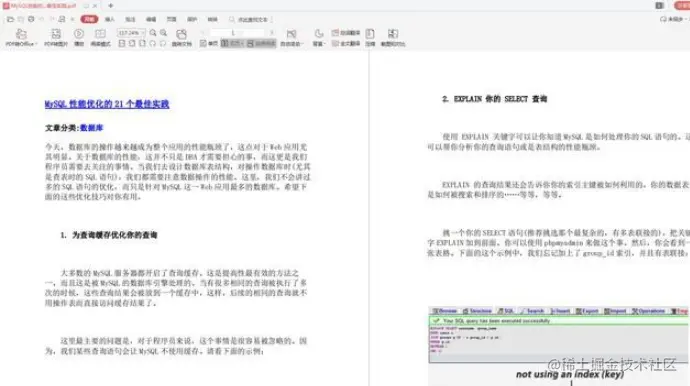
Task: Toggle 连续阅读 continuous reading
Action: click(x=261, y=44)
